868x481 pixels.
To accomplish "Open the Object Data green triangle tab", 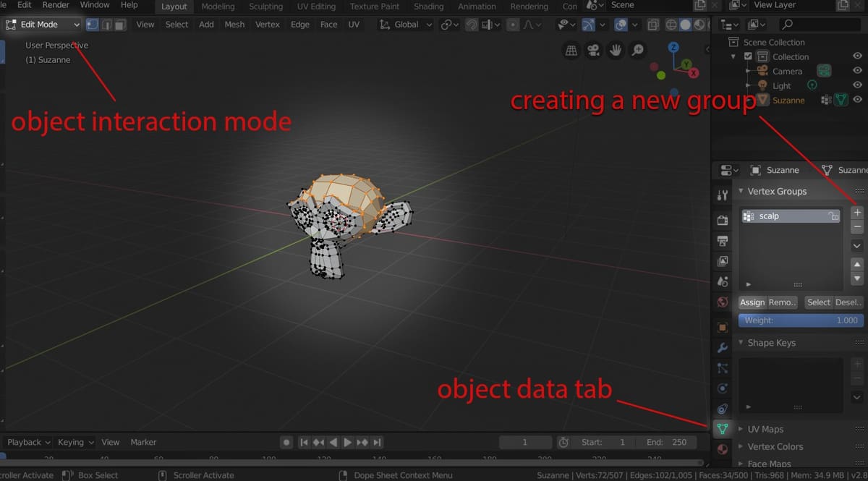I will 722,429.
